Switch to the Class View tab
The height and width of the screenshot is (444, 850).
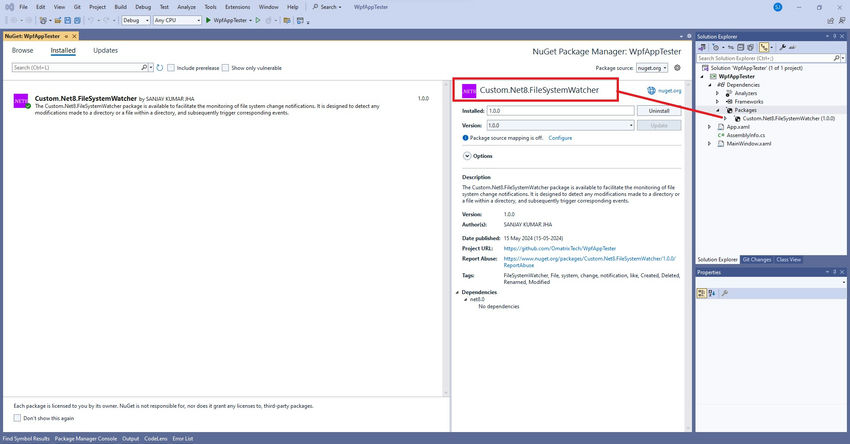[x=788, y=260]
